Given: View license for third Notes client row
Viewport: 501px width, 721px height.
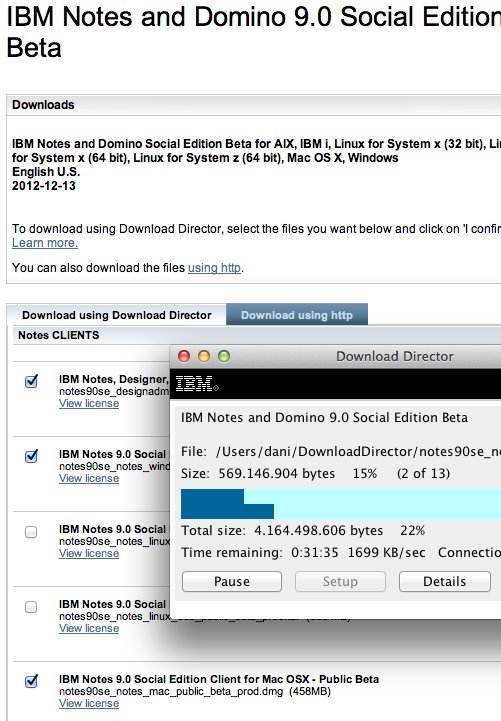Looking at the screenshot, I should click(89, 553).
